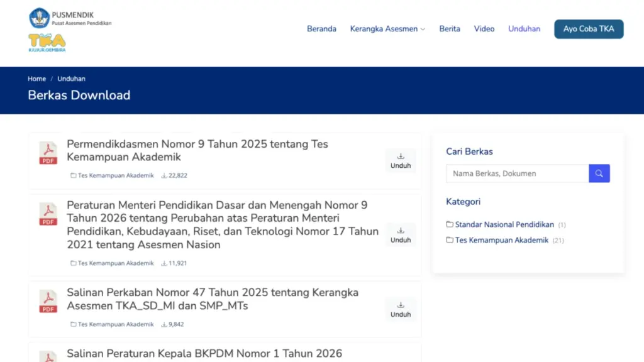Download Peraturan Menteri Nomor 9 Tahun 2026
This screenshot has height=362, width=644.
401,235
